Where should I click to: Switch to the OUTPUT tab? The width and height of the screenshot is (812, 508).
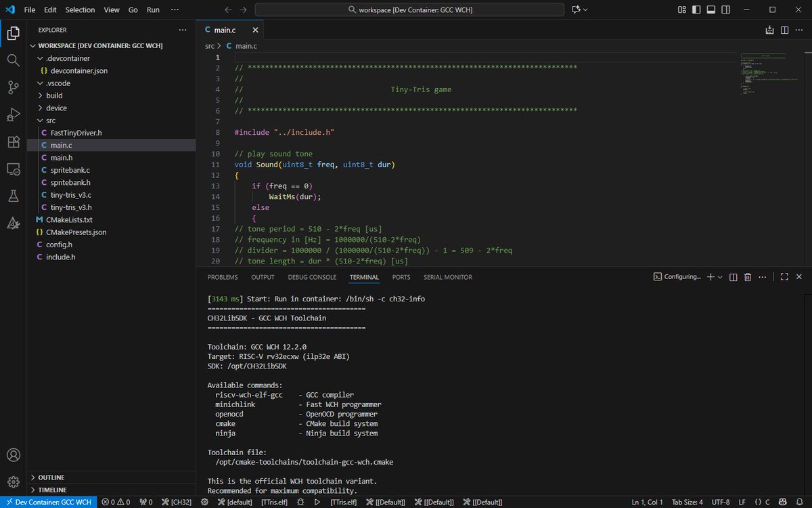coord(263,277)
